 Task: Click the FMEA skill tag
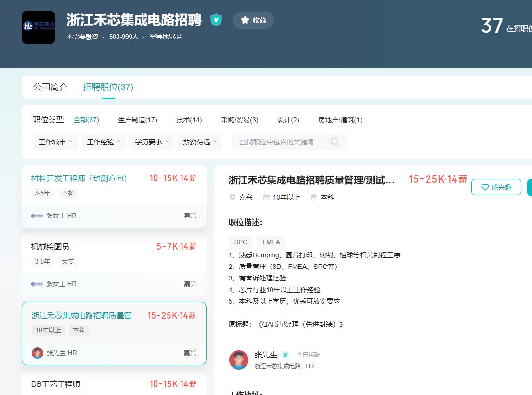tap(271, 242)
